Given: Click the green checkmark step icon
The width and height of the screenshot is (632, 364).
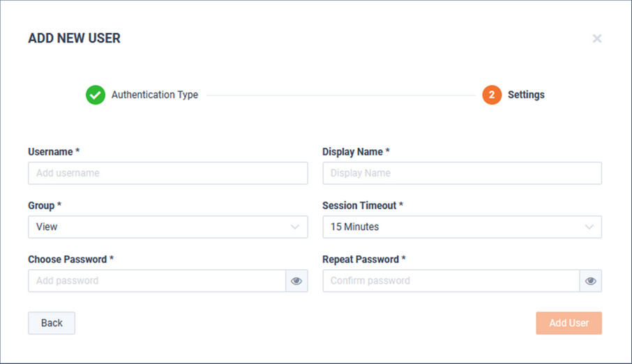Looking at the screenshot, I should [96, 95].
